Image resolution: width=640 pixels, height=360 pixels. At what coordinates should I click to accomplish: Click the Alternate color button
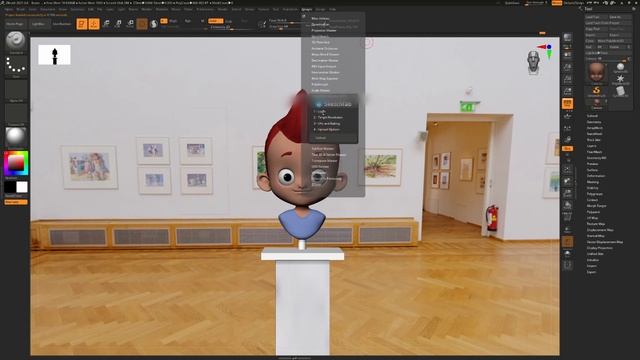tap(16, 202)
